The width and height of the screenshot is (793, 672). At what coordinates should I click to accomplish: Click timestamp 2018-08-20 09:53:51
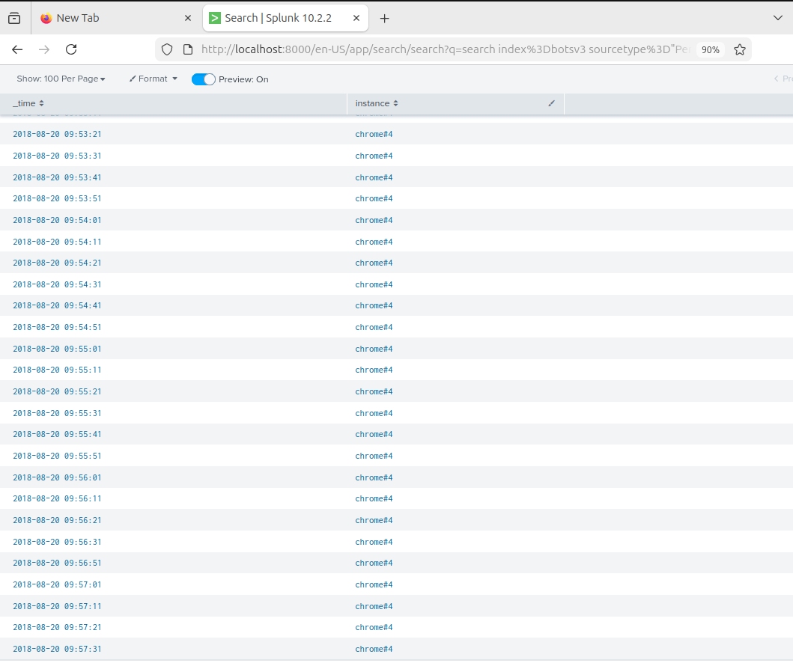[57, 198]
